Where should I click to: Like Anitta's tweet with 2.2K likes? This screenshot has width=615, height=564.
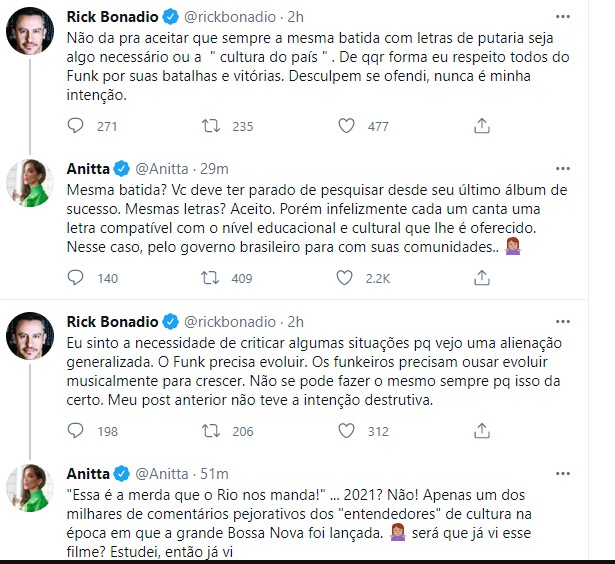coord(347,279)
